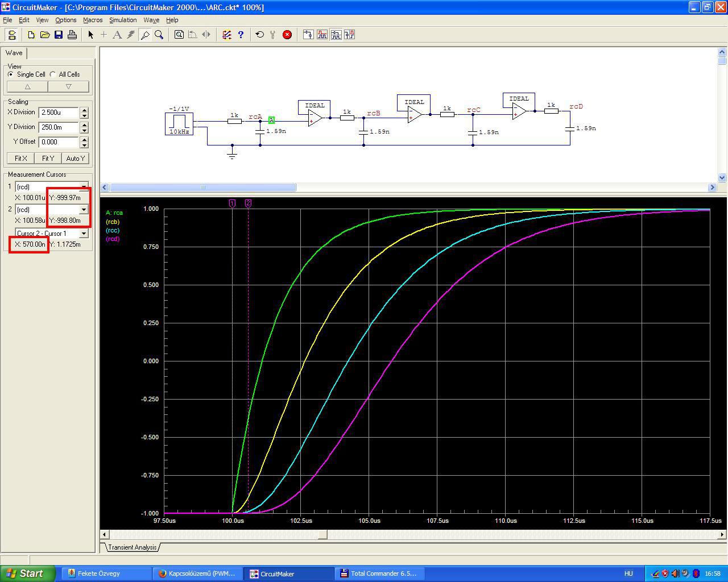Click the Print icon in toolbar

(x=72, y=35)
